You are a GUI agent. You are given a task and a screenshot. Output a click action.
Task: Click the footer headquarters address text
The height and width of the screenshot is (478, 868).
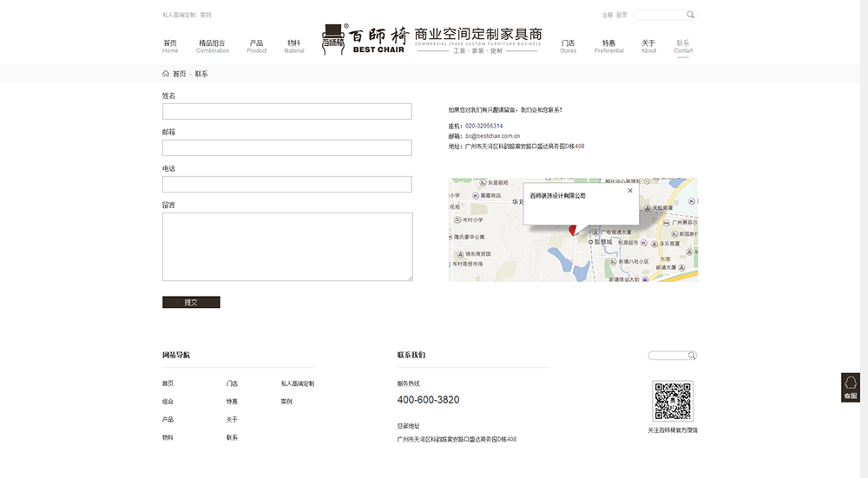457,439
